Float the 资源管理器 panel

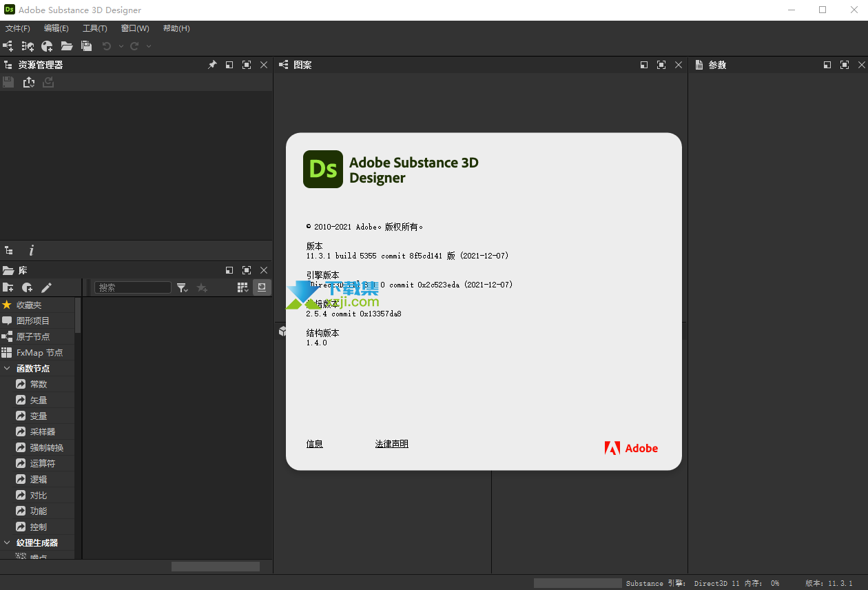pos(229,65)
